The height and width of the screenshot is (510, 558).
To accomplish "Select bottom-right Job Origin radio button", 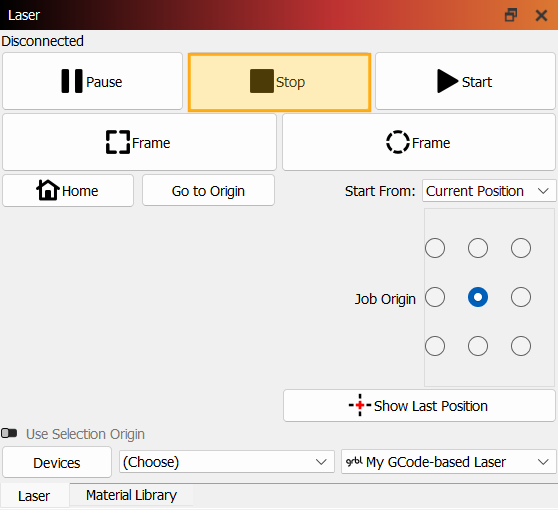I will (x=521, y=346).
